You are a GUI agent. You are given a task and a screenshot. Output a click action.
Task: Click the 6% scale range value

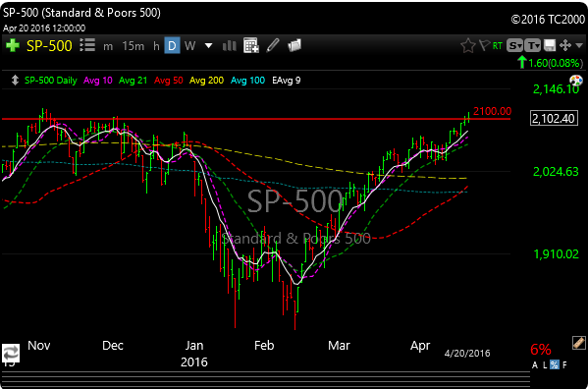540,350
